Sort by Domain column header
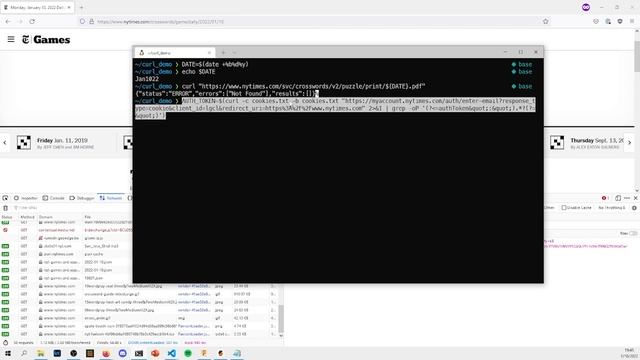 [46, 217]
